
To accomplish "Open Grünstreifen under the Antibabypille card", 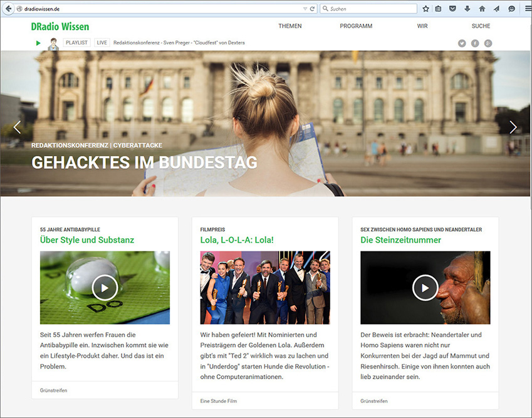I will [x=53, y=390].
